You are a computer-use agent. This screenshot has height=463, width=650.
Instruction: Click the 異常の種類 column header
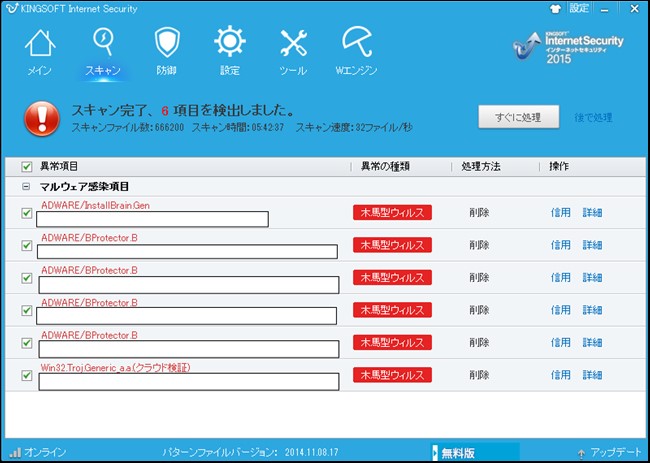385,167
